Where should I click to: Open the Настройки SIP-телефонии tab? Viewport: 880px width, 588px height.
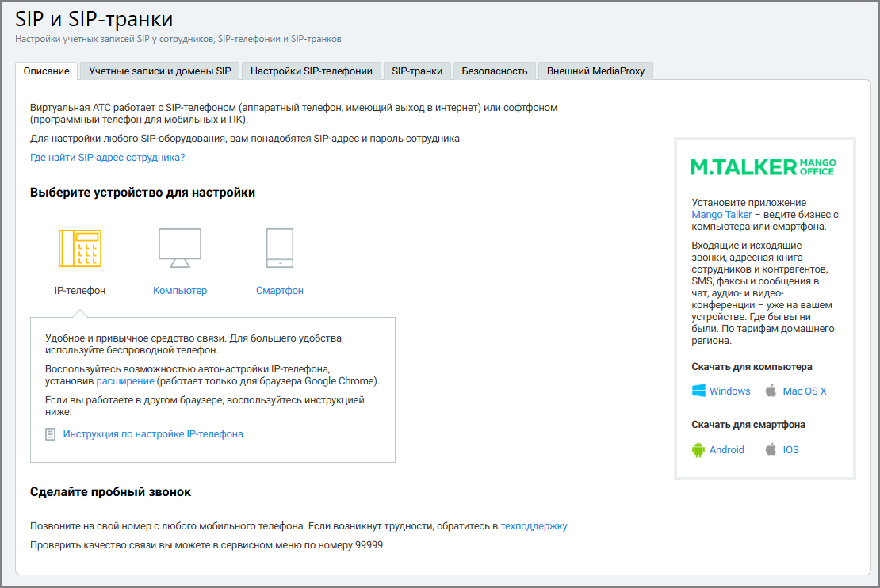click(312, 71)
